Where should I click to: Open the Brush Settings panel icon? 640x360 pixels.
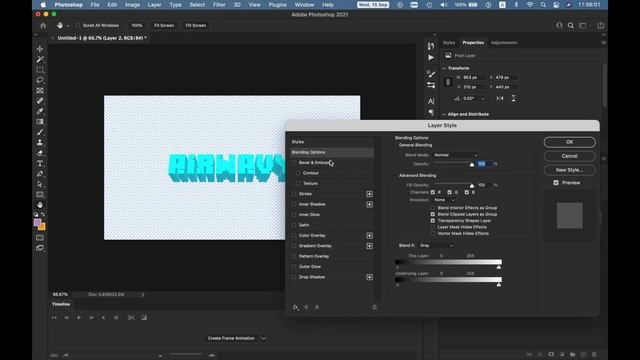(431, 74)
